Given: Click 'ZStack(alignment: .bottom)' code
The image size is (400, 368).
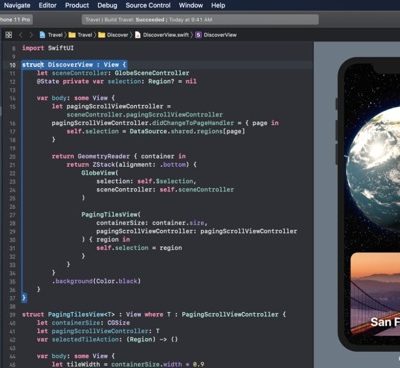Looking at the screenshot, I should coord(141,165).
